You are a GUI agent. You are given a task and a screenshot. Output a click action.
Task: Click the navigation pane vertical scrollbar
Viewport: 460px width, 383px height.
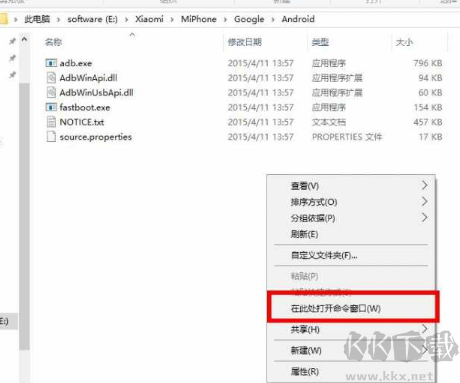pyautogui.click(x=24, y=216)
